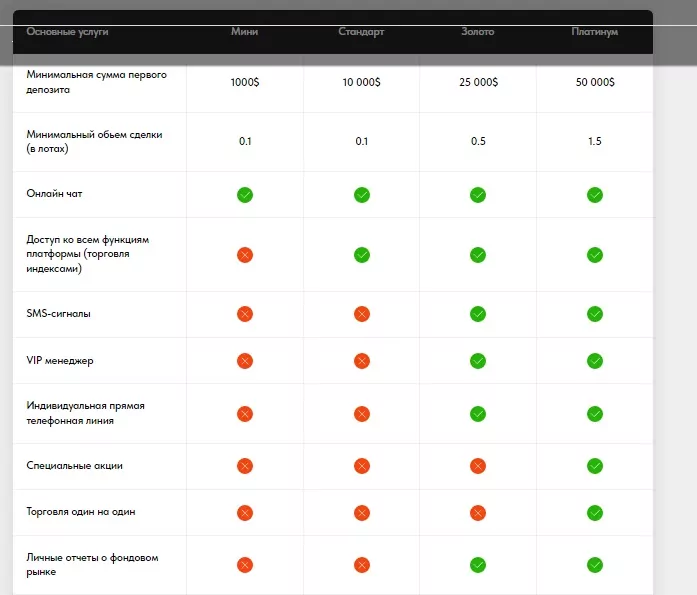The height and width of the screenshot is (595, 697).
Task: Click red cross for VIP менеджер under Стандарт
Action: coord(362,361)
